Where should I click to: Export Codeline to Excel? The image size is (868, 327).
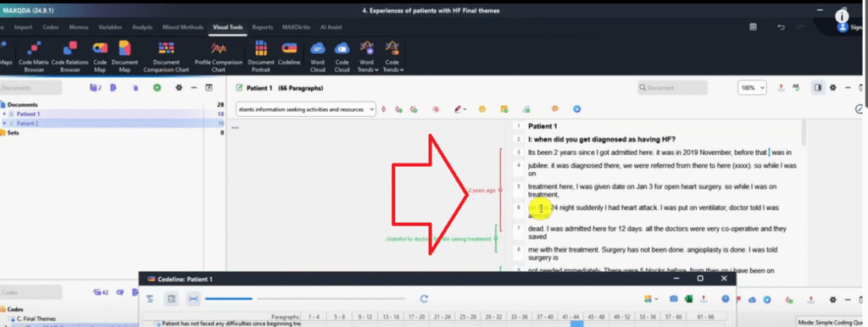(x=688, y=299)
